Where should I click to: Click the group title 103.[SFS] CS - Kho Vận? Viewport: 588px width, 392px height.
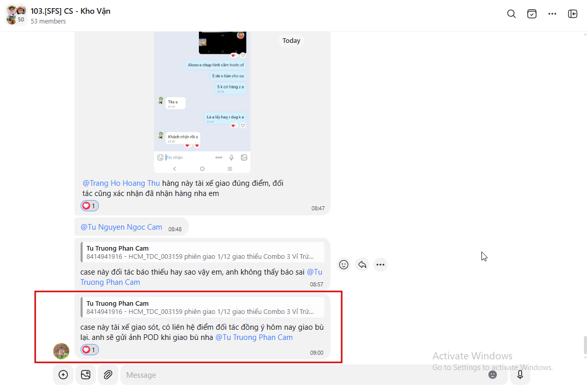(x=70, y=11)
